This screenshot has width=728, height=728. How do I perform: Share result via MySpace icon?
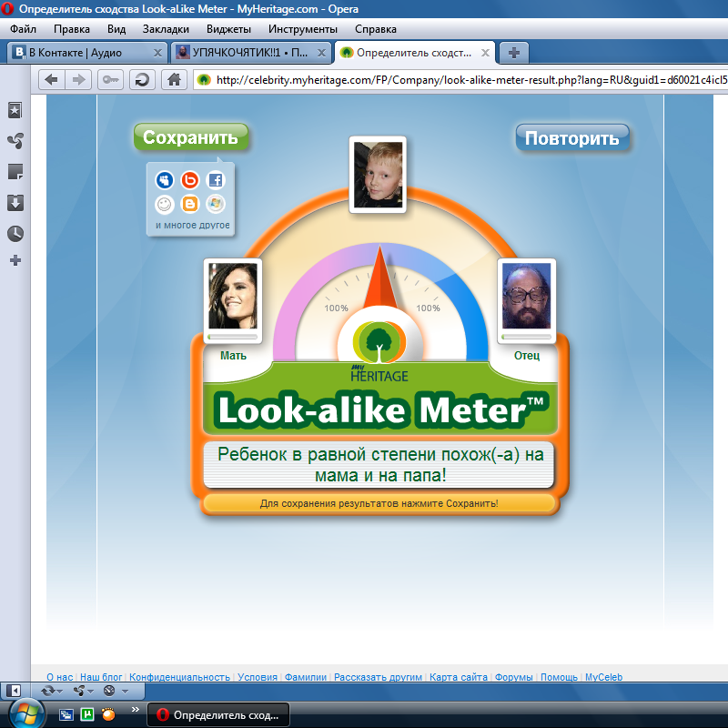[x=165, y=179]
